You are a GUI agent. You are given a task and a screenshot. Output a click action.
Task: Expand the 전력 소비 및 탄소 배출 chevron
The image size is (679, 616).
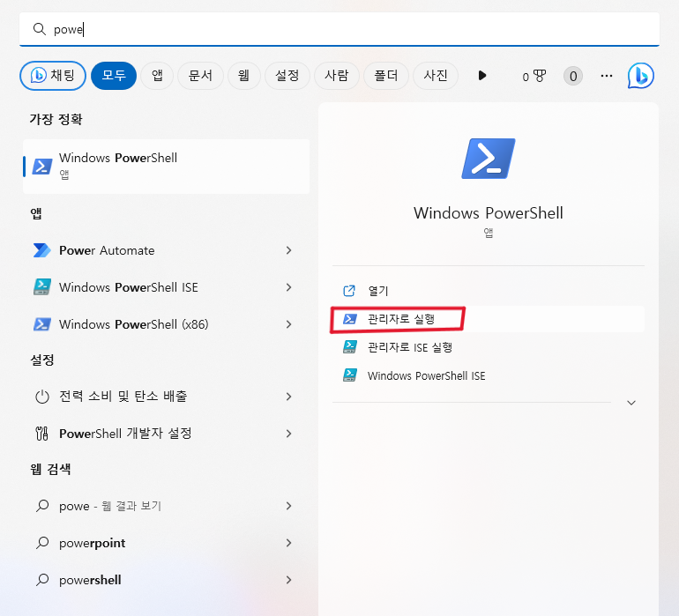click(289, 397)
